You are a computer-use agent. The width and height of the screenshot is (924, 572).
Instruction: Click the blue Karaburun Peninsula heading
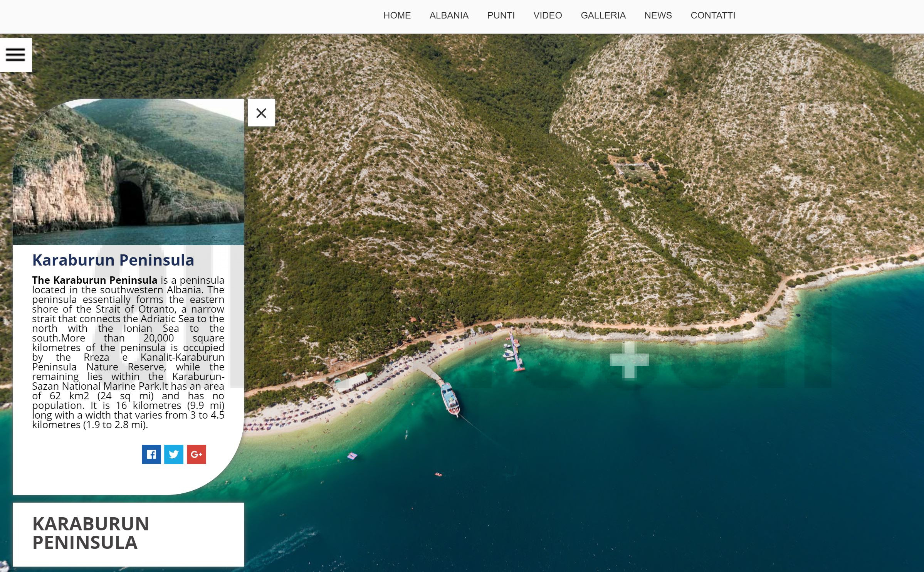(x=113, y=260)
